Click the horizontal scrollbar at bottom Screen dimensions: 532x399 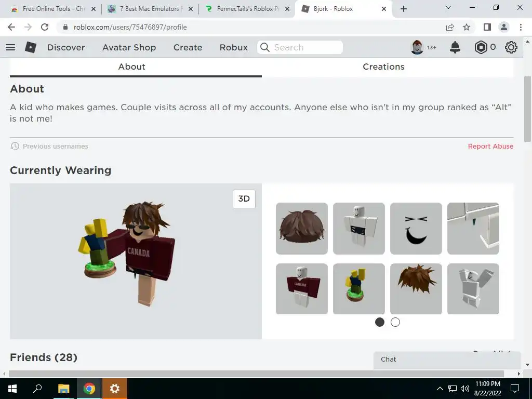pos(256,374)
